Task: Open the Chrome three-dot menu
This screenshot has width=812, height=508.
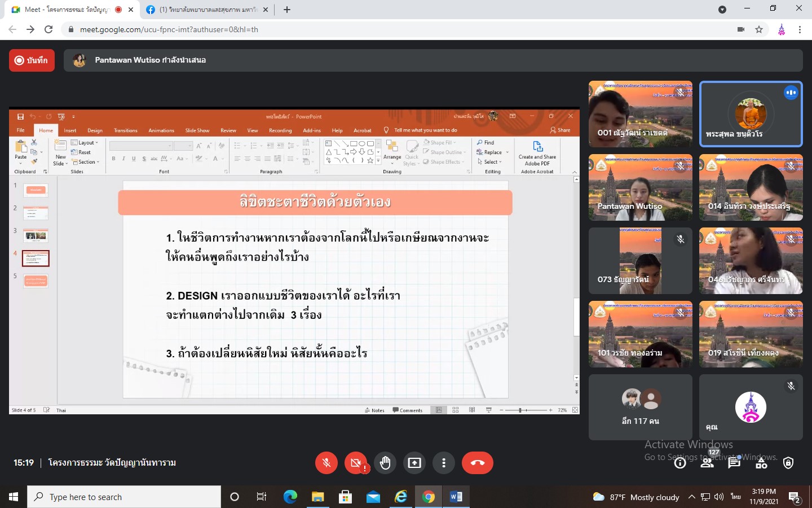Action: (x=800, y=29)
